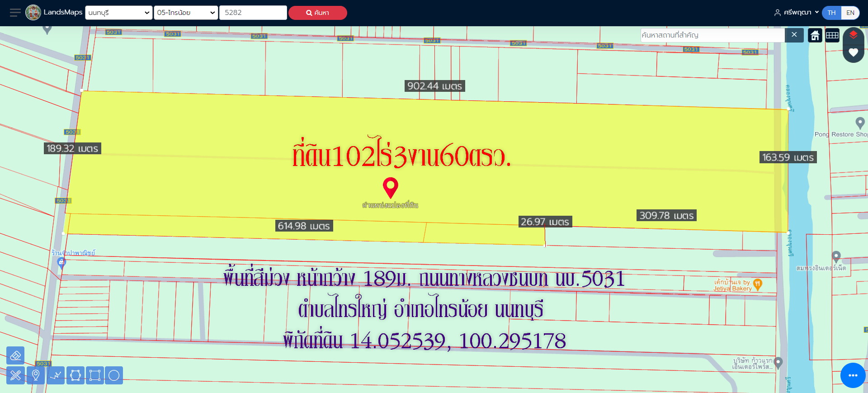Image resolution: width=868 pixels, height=393 pixels.
Task: Select the polygon drawing tool
Action: point(75,375)
